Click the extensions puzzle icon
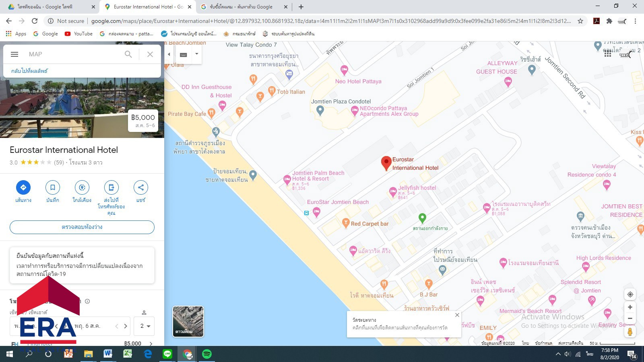Screen dimensions: 644x362 pyautogui.click(x=609, y=21)
